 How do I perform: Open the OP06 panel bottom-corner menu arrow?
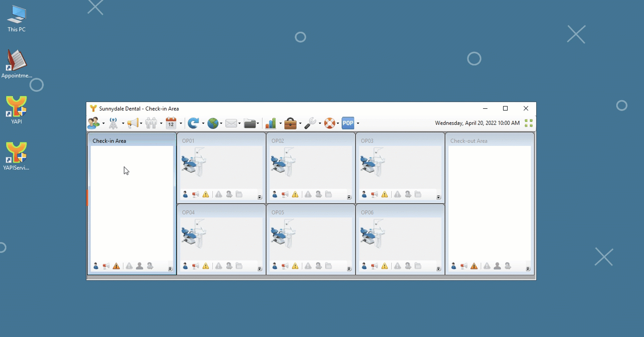439,269
